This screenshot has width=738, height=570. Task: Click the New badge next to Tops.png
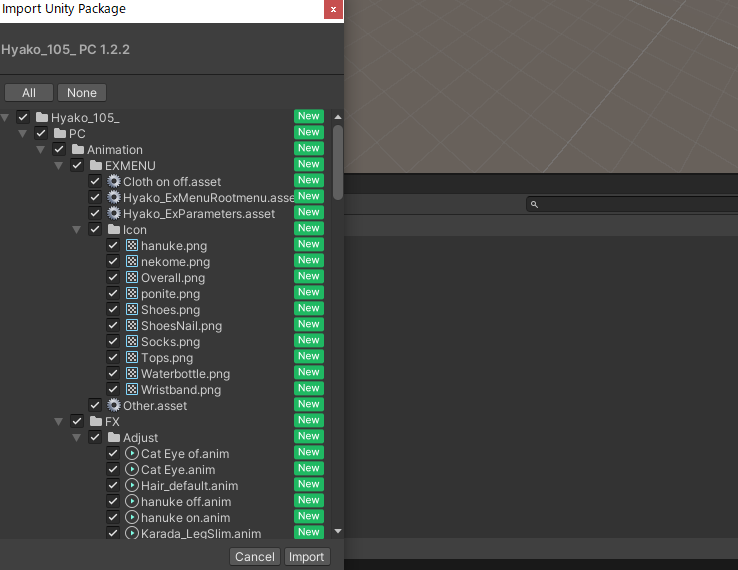click(309, 356)
